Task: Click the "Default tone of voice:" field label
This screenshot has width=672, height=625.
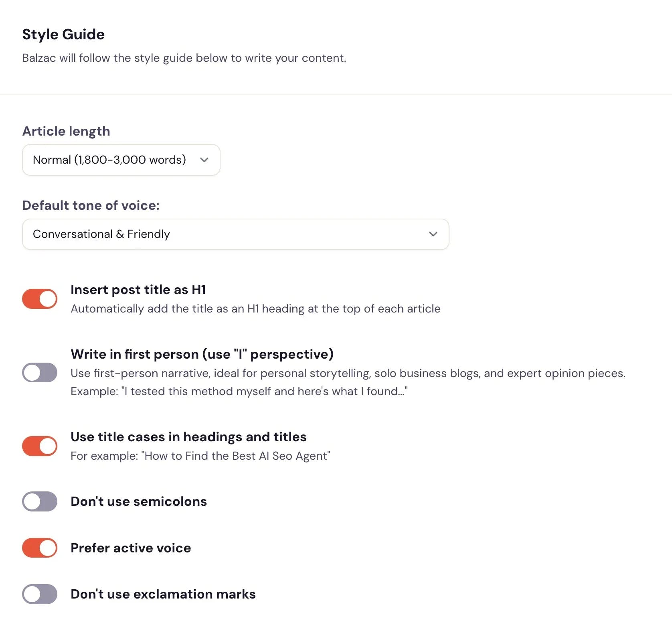Action: click(x=91, y=205)
